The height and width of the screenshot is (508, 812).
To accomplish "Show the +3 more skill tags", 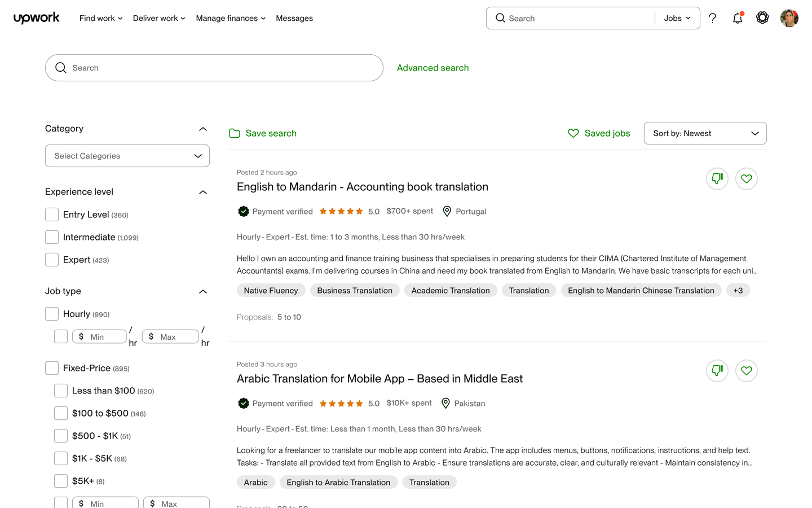I will point(738,291).
